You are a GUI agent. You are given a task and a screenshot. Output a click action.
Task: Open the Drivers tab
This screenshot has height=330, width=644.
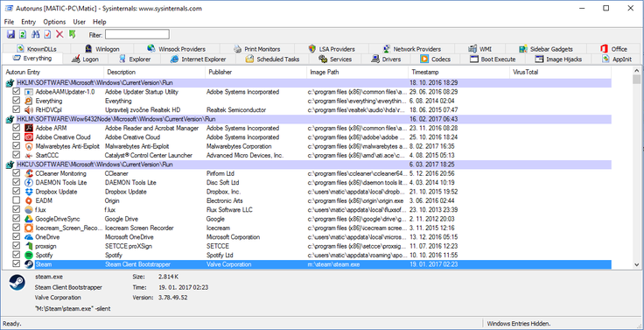pyautogui.click(x=386, y=60)
